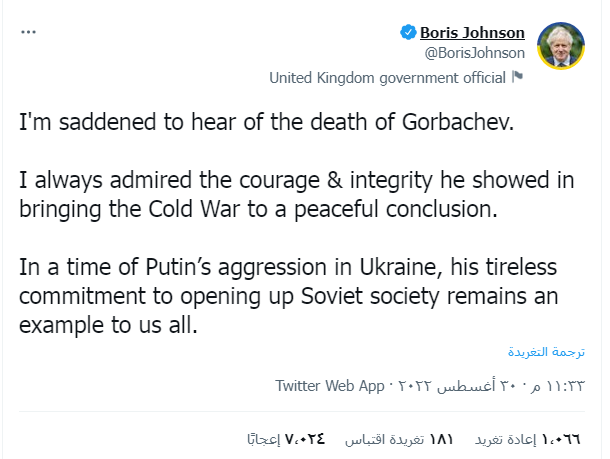
Task: Open Boris Johnson's profile picture
Action: [560, 45]
